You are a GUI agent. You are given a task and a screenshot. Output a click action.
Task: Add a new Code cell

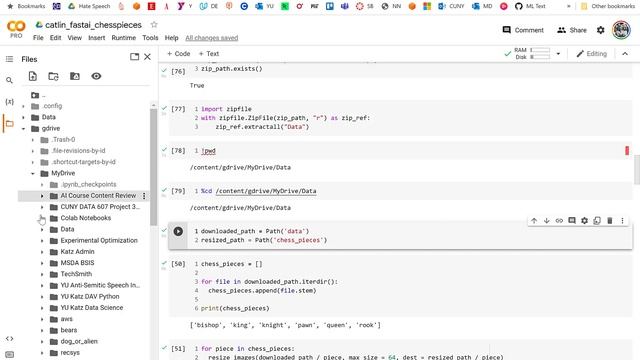tap(178, 54)
